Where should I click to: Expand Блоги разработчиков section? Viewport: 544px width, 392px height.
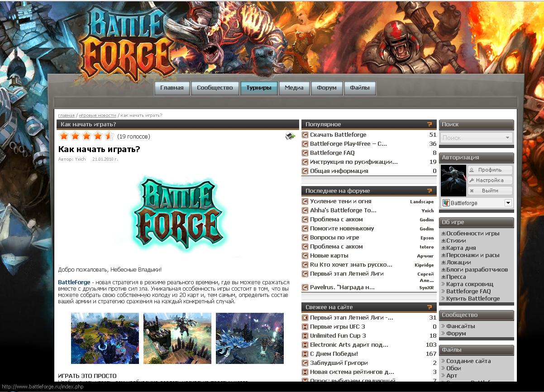444,270
